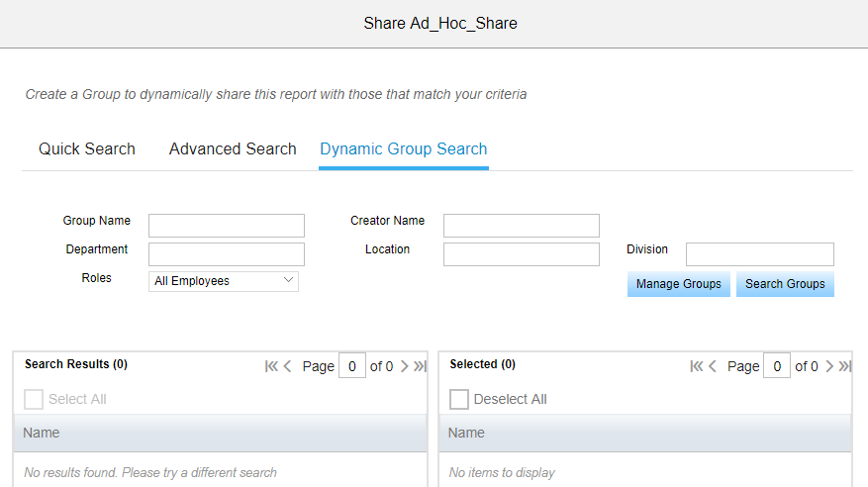Jump to last page of Search Results
The image size is (868, 487).
tap(421, 366)
